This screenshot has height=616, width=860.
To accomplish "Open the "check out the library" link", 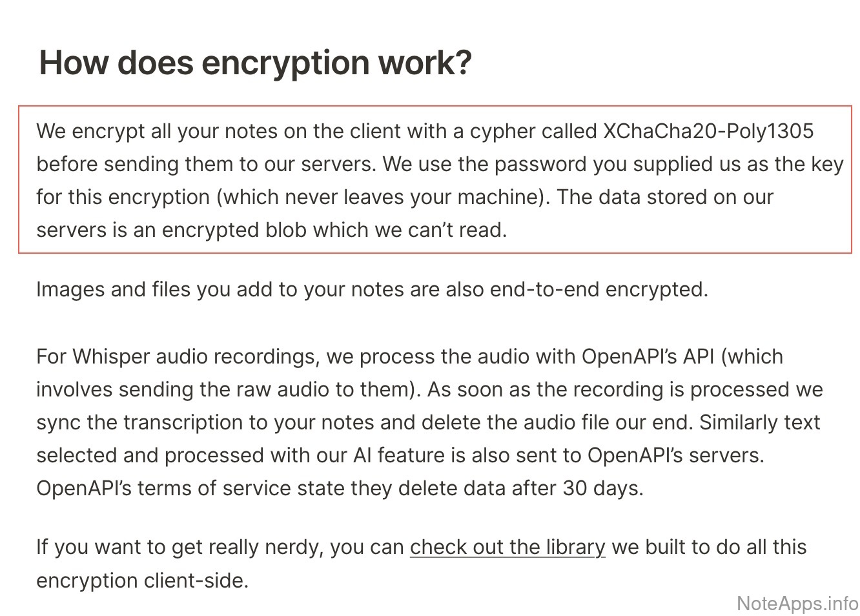I will 507,547.
